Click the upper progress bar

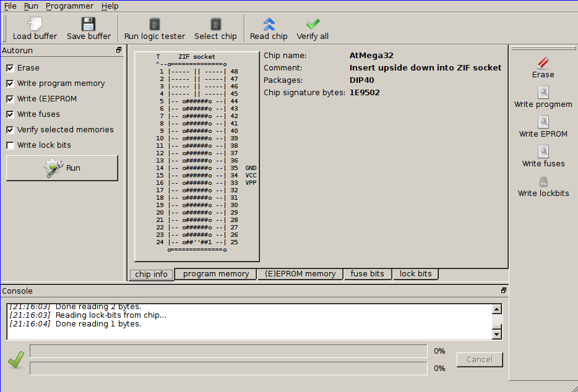[228, 351]
